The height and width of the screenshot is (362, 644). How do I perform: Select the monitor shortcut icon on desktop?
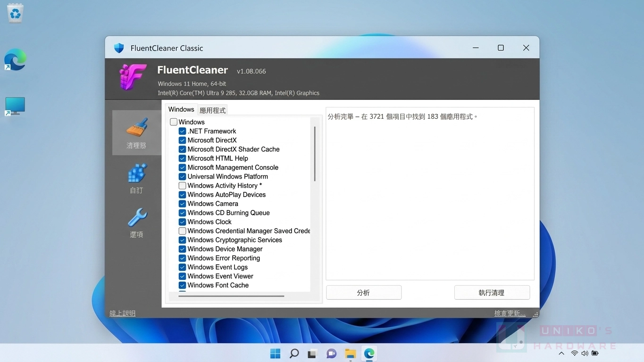15,107
